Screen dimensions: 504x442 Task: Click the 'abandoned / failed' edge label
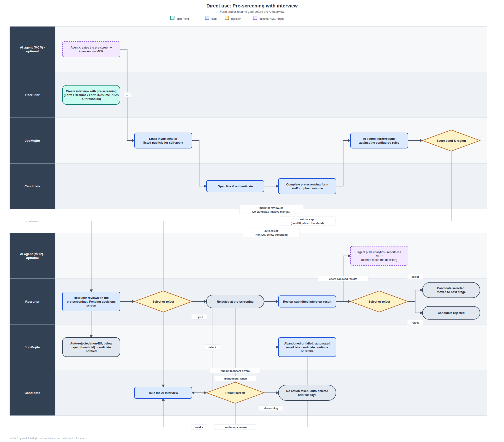tap(235, 378)
